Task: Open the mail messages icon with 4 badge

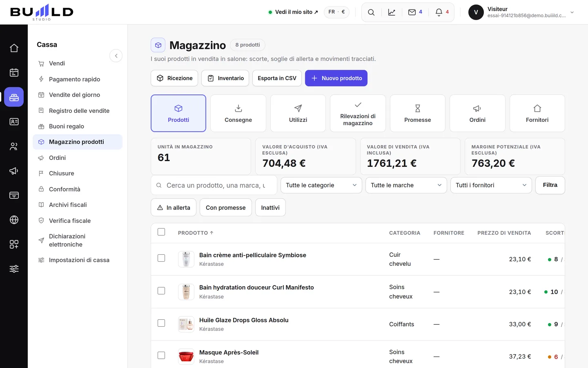Action: [x=415, y=12]
